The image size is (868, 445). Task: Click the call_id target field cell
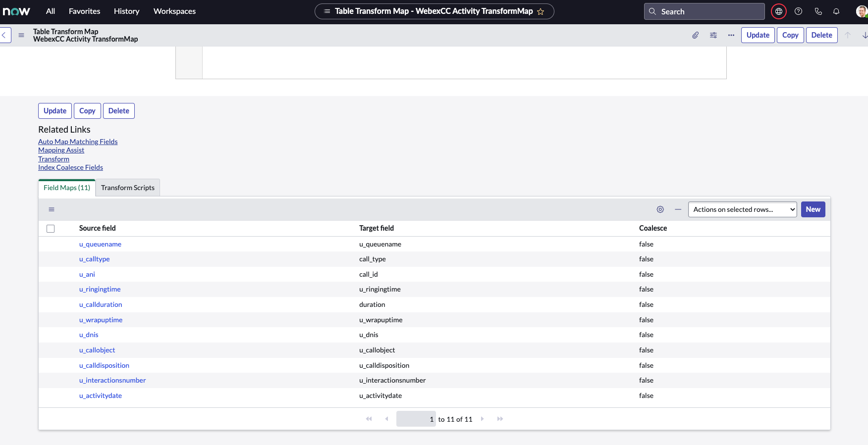point(369,274)
